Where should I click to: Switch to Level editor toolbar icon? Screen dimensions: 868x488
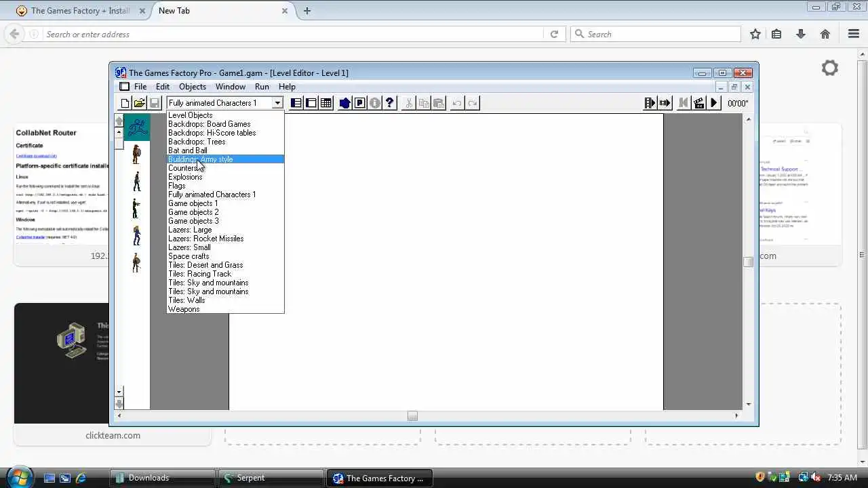311,103
